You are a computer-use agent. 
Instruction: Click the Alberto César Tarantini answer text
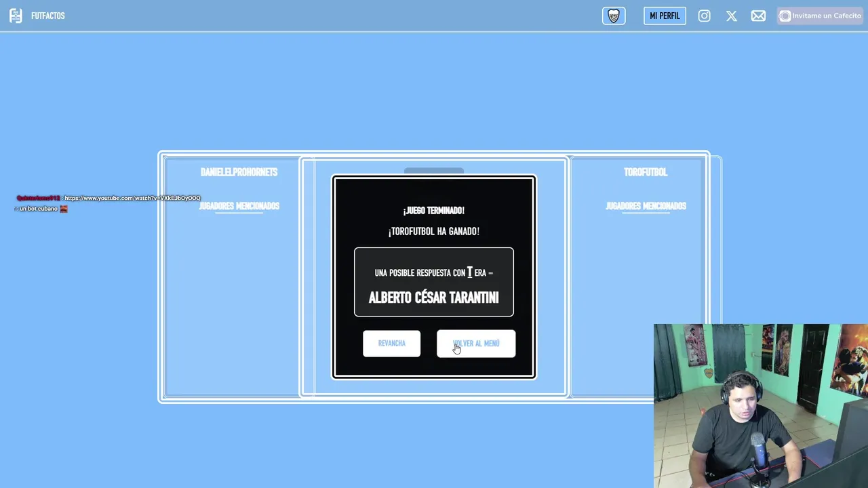(434, 298)
